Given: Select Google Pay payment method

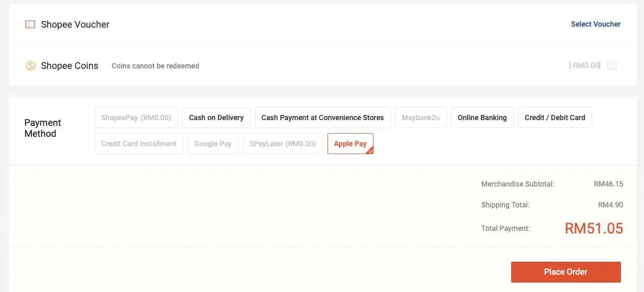Looking at the screenshot, I should coord(213,144).
